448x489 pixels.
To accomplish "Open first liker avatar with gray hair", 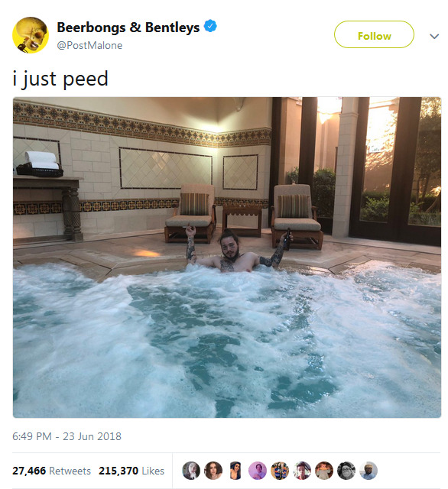I will tap(191, 471).
